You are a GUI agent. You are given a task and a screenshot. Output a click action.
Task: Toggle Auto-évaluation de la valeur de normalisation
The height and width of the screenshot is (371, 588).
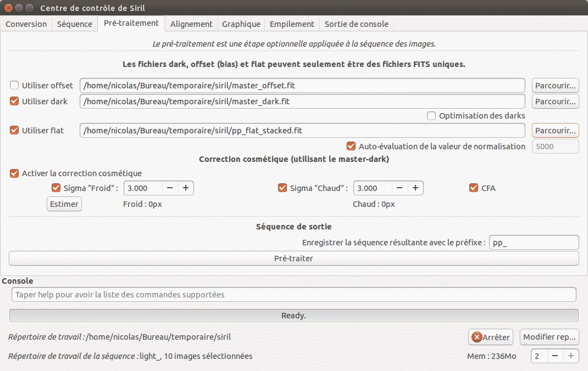351,146
